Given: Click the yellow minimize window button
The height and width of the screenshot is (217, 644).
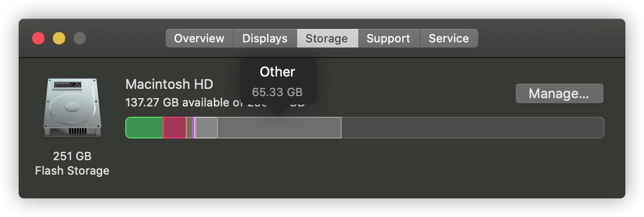Looking at the screenshot, I should pos(59,38).
